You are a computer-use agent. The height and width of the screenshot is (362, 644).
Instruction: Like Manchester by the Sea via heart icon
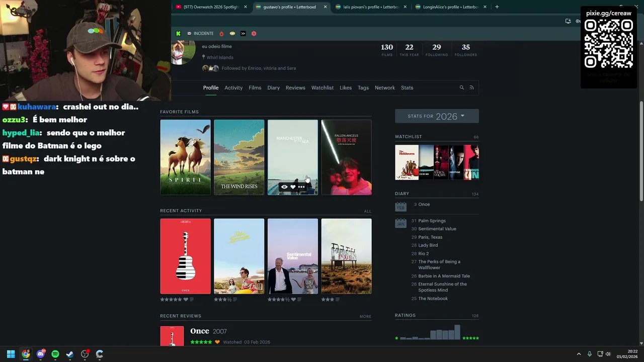(293, 187)
